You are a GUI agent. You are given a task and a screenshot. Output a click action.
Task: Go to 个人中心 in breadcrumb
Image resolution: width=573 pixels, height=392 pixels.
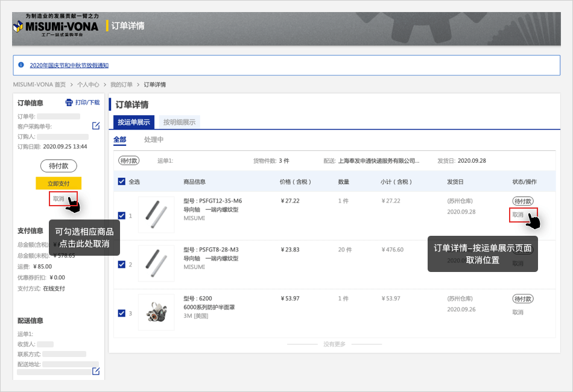[x=88, y=85]
